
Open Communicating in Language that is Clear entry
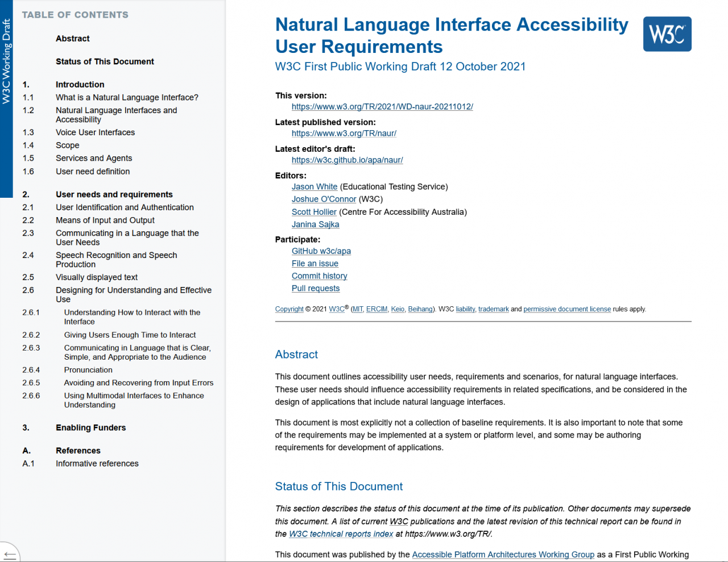click(x=137, y=352)
